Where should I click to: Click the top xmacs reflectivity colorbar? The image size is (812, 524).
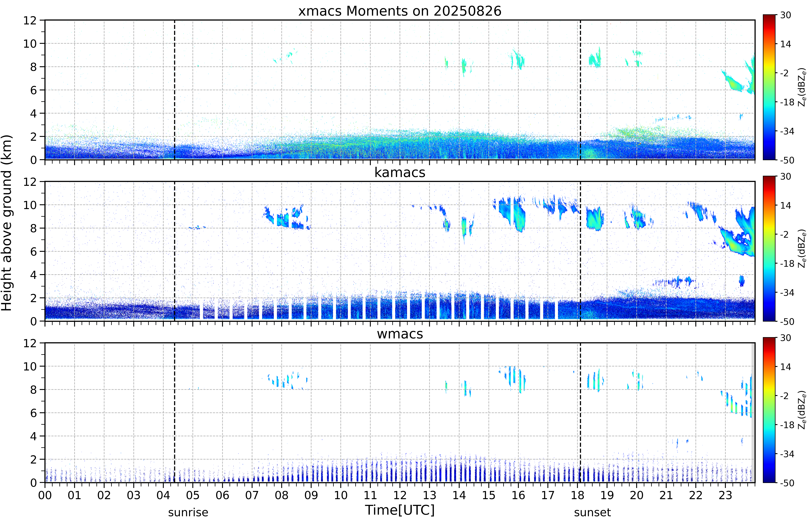pyautogui.click(x=769, y=87)
